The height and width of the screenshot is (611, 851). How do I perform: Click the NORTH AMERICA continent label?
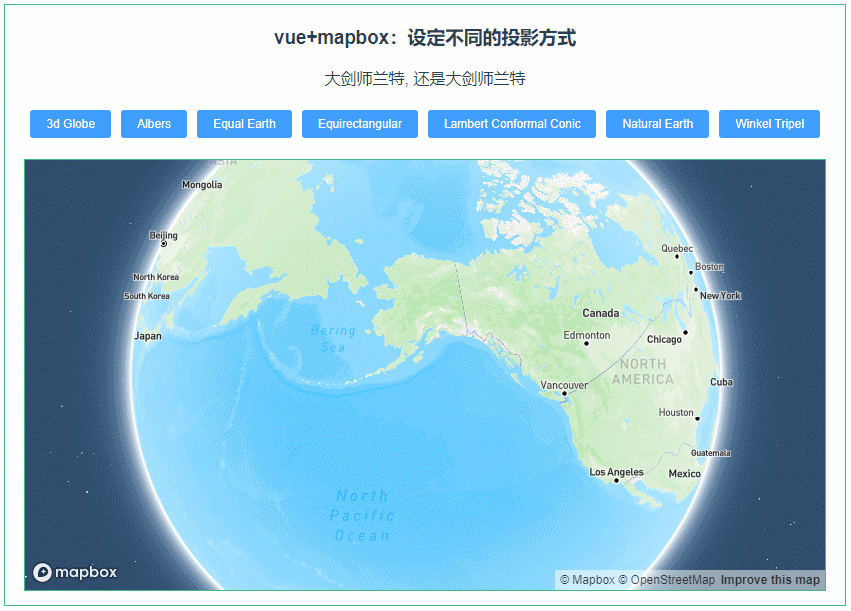pos(643,372)
